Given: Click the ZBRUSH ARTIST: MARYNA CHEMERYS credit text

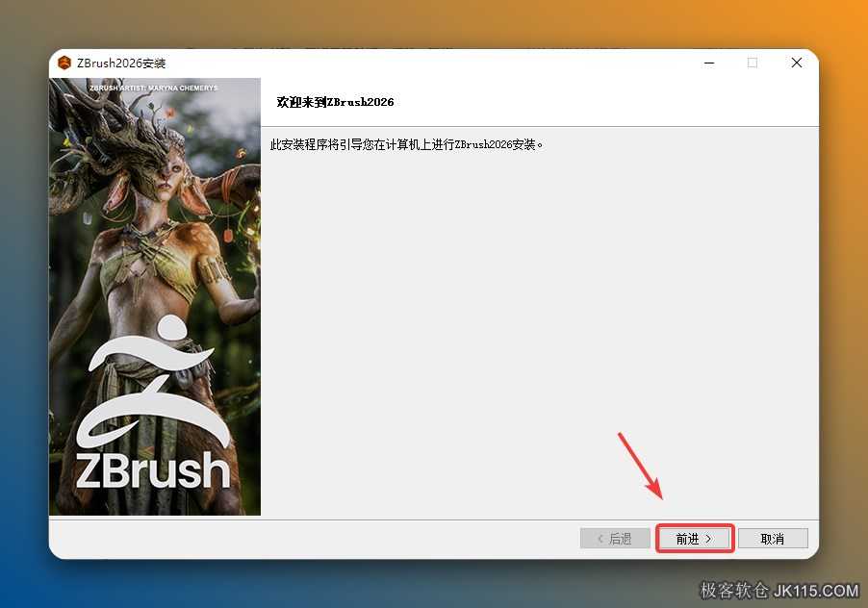Looking at the screenshot, I should coord(154,88).
